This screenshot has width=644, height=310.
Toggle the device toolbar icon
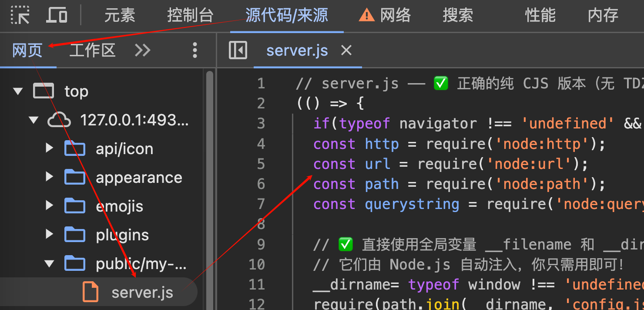pos(57,15)
